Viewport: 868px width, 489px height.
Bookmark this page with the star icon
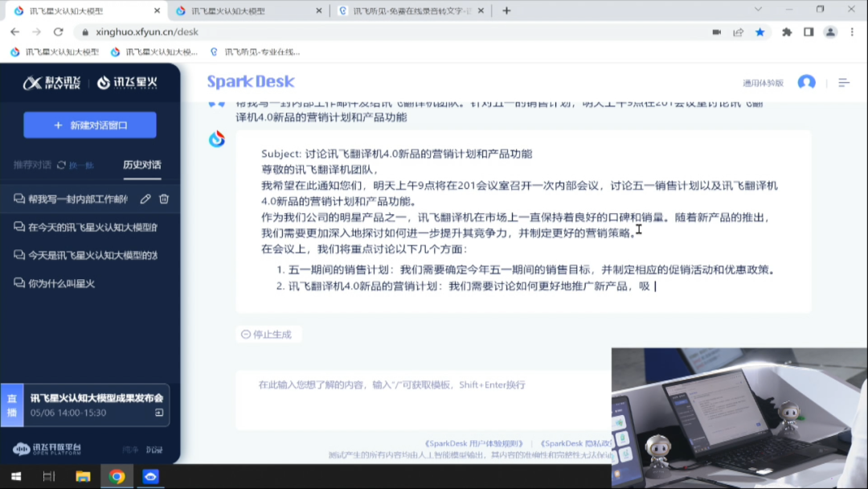tap(759, 32)
